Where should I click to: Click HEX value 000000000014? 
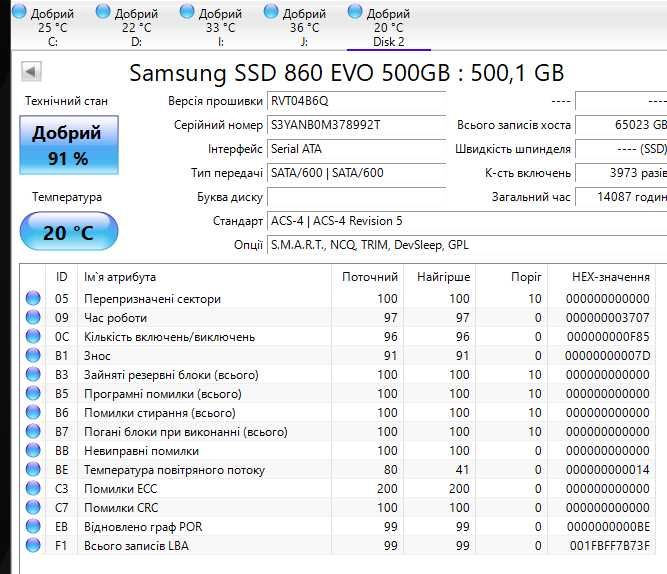tap(607, 470)
